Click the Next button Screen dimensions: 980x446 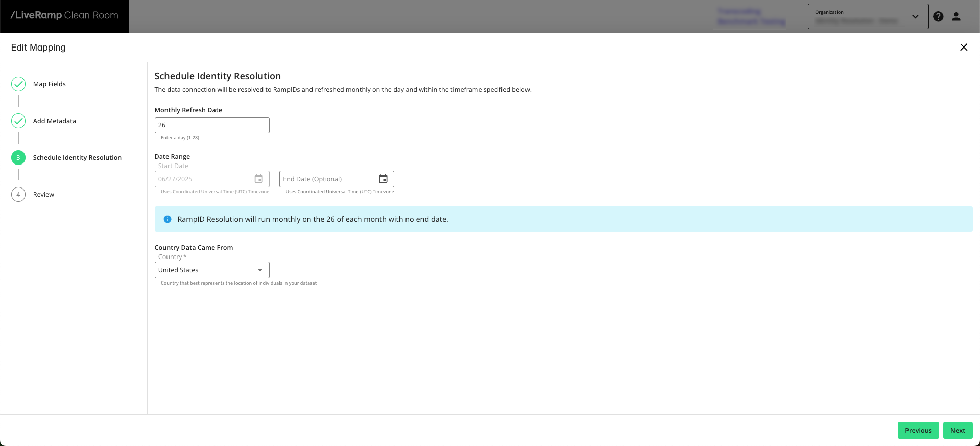(958, 430)
